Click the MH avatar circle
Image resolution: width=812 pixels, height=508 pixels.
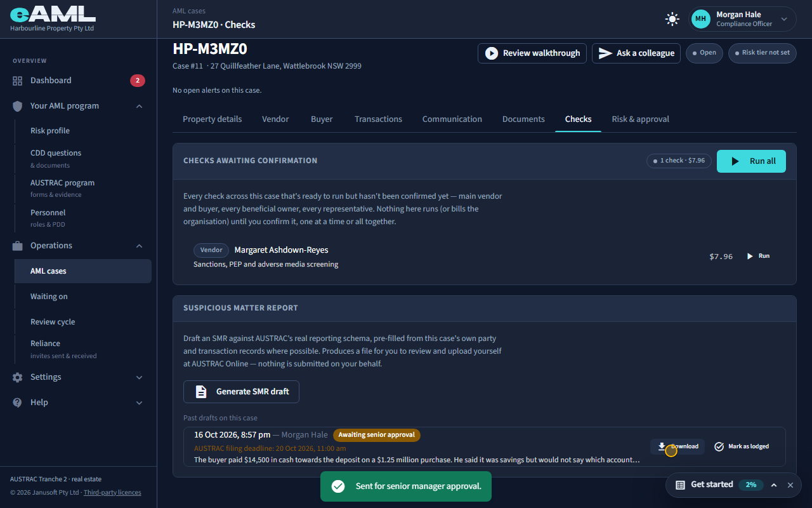click(x=700, y=19)
